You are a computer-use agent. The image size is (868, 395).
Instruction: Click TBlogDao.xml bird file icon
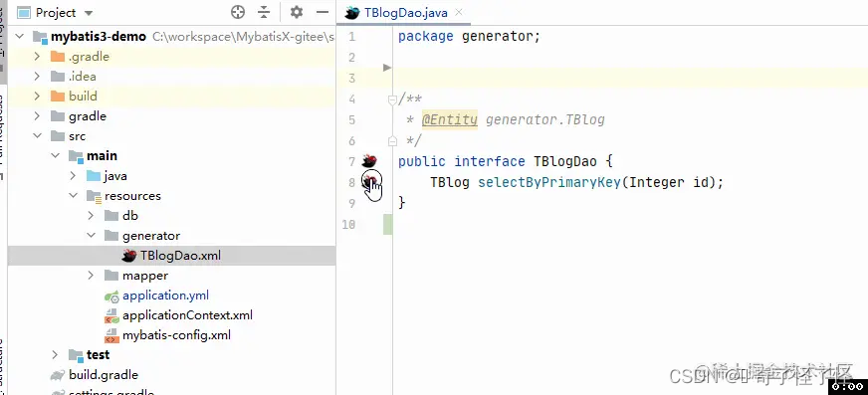pyautogui.click(x=129, y=256)
